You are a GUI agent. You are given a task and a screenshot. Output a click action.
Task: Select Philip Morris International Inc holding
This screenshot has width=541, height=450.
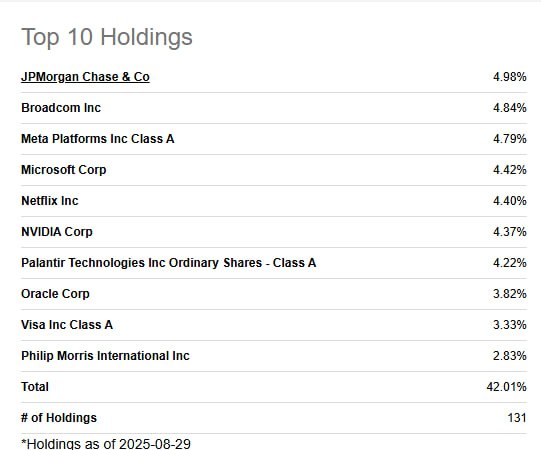click(x=105, y=356)
